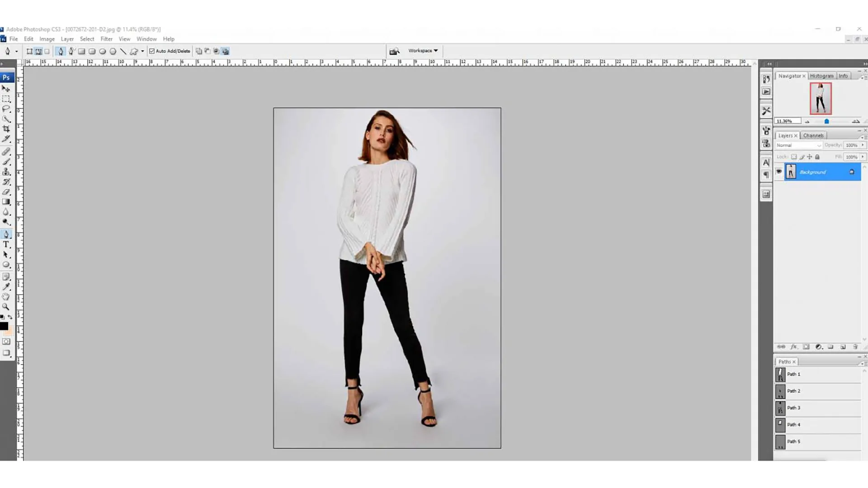Select the Gradient tool
The width and height of the screenshot is (868, 488).
click(6, 202)
